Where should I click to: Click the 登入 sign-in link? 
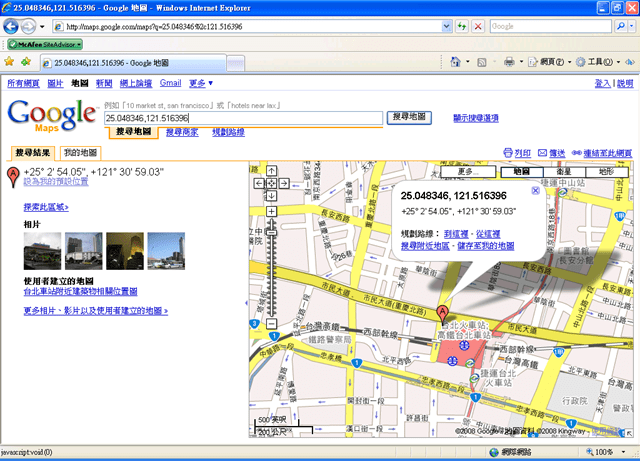pos(602,83)
